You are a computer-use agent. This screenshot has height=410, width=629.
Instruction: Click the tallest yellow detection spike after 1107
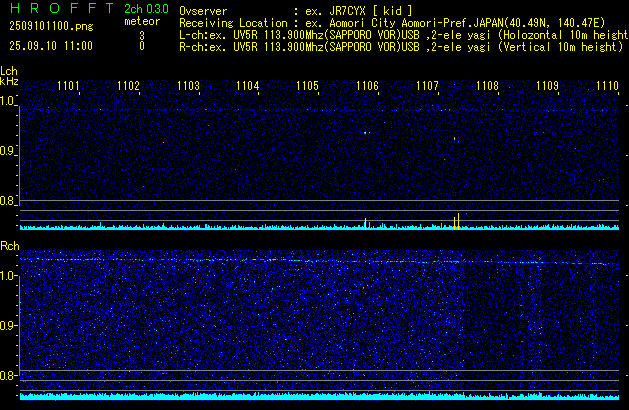coord(458,221)
